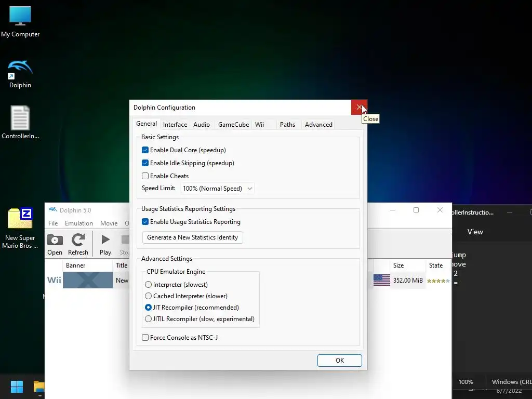Close the Dolphin Configuration dialog
Viewport: 532px width, 399px height.
point(359,107)
